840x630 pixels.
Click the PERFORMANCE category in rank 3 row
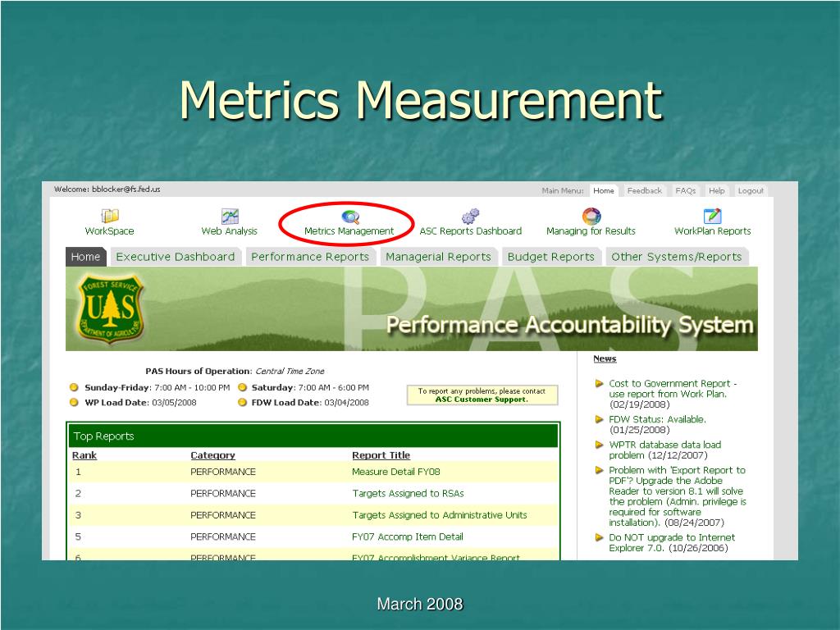tap(223, 515)
